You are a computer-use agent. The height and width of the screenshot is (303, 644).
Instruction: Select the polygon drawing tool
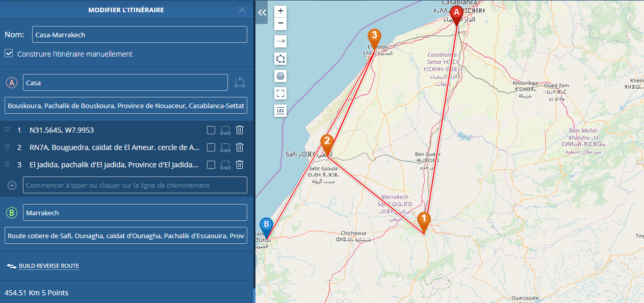[280, 59]
